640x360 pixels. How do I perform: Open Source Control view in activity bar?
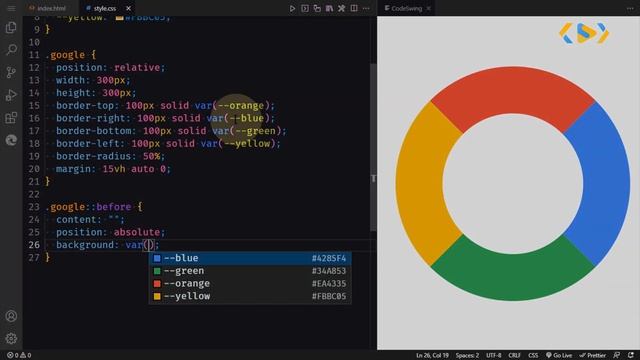pos(11,72)
